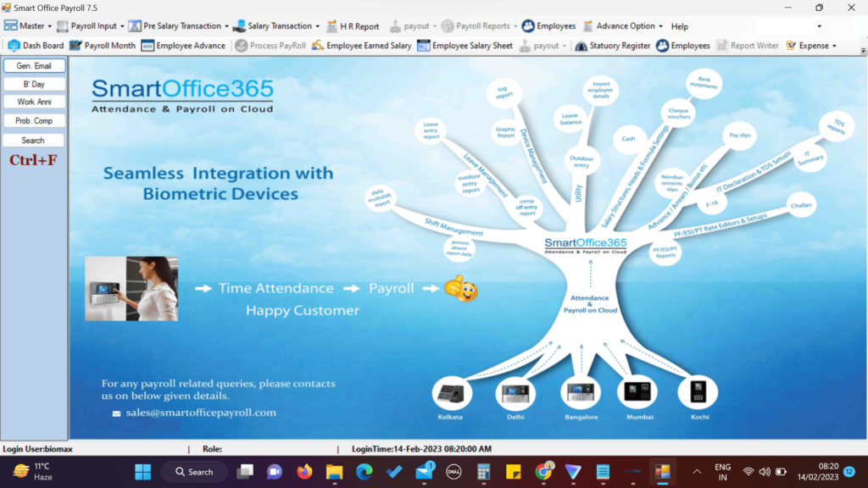Image resolution: width=868 pixels, height=488 pixels.
Task: Open the Dash Board toolbar icon
Action: click(x=36, y=46)
